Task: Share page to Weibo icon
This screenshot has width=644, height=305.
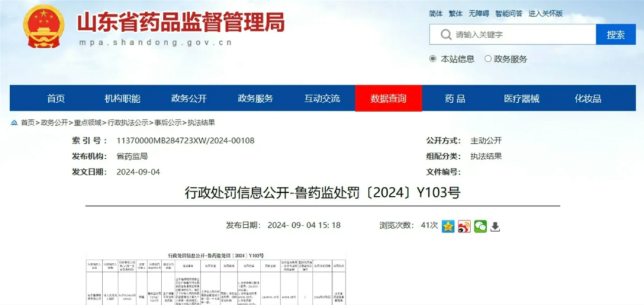Action: click(464, 226)
